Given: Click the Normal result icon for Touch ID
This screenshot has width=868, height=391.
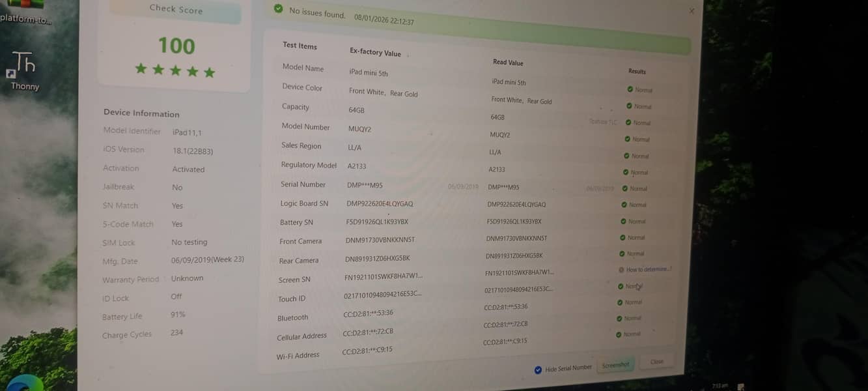Looking at the screenshot, I should (621, 286).
